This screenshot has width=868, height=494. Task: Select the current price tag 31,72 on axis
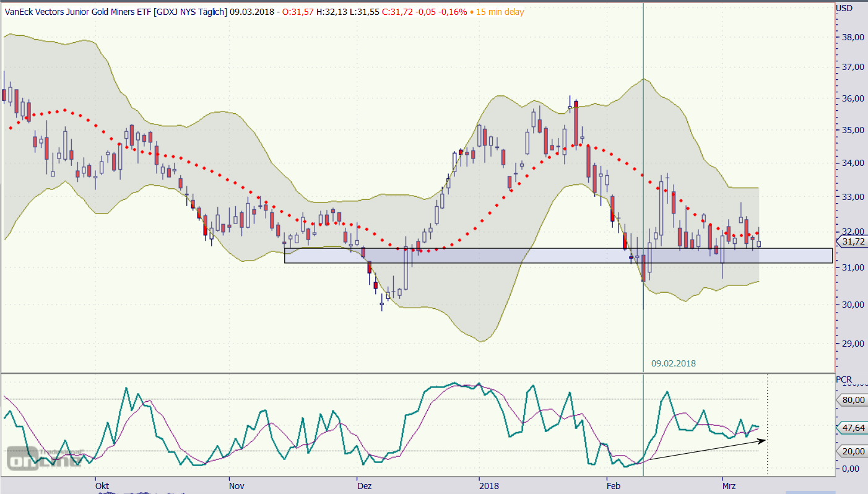(x=851, y=241)
